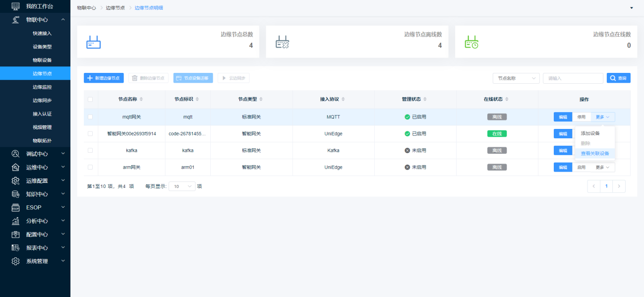
Task: Click the 运维配置 gear icon
Action: 15,180
